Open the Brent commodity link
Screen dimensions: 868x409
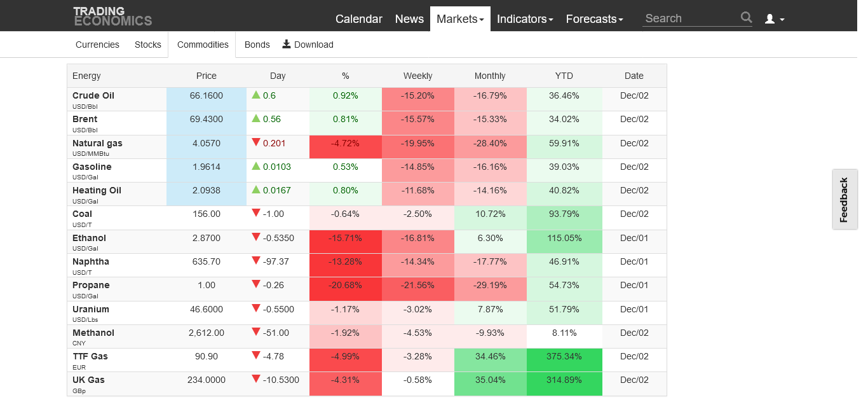85,119
